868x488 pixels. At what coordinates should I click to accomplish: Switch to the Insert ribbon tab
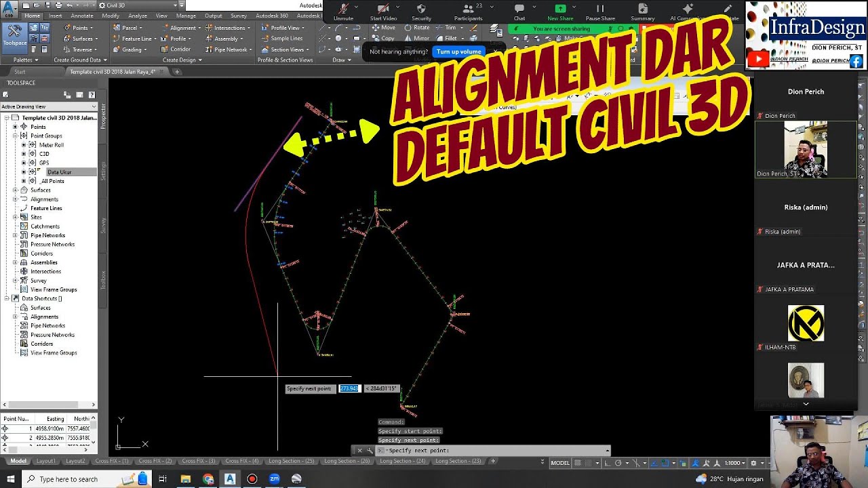coord(55,16)
